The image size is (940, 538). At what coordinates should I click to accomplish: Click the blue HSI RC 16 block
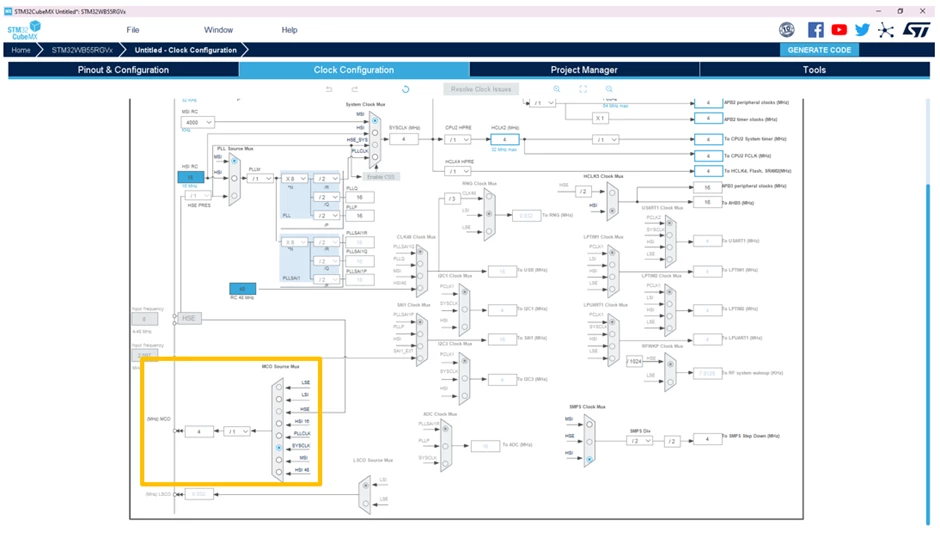191,177
